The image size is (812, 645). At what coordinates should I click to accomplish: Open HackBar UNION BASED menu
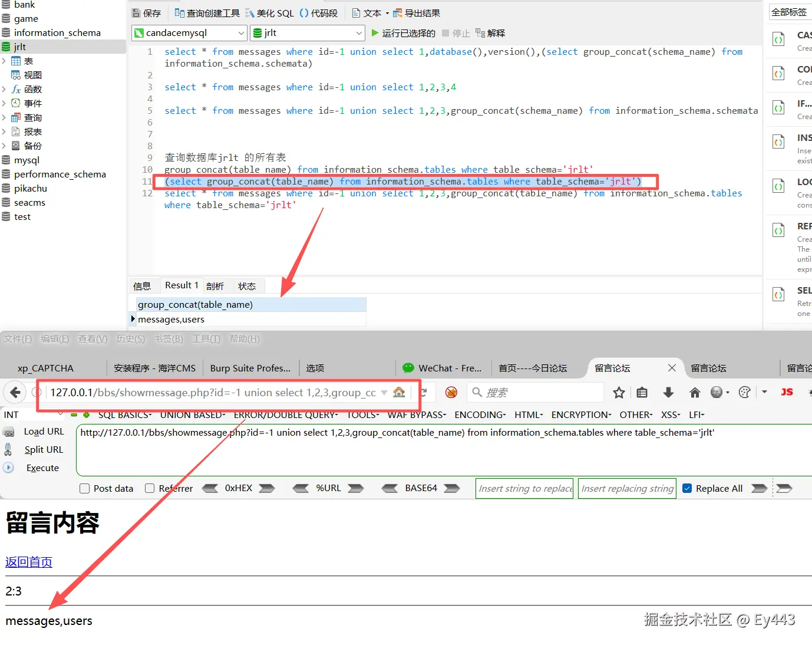point(193,415)
